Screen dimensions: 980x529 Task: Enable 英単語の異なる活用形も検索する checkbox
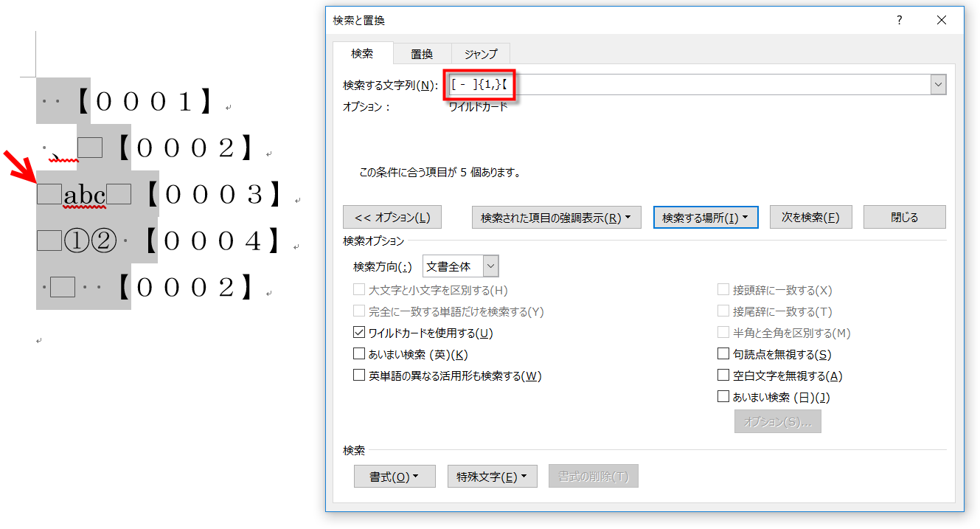pyautogui.click(x=360, y=376)
